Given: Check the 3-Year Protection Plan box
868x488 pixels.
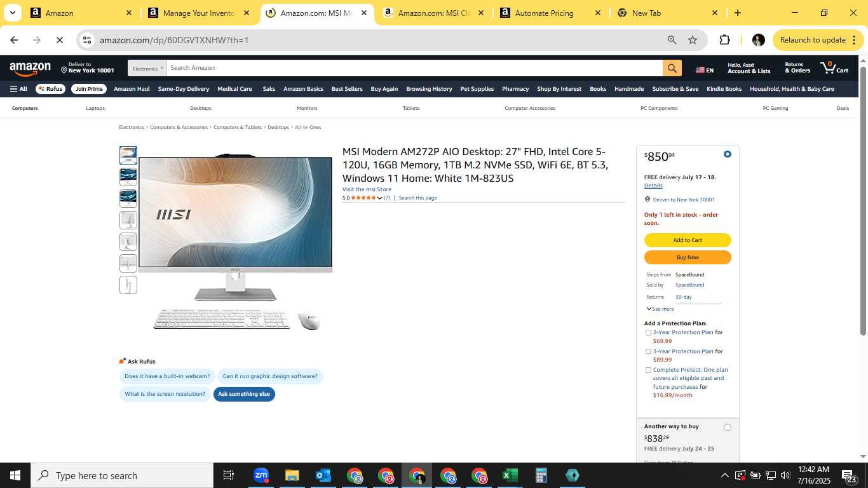Looking at the screenshot, I should tap(648, 351).
